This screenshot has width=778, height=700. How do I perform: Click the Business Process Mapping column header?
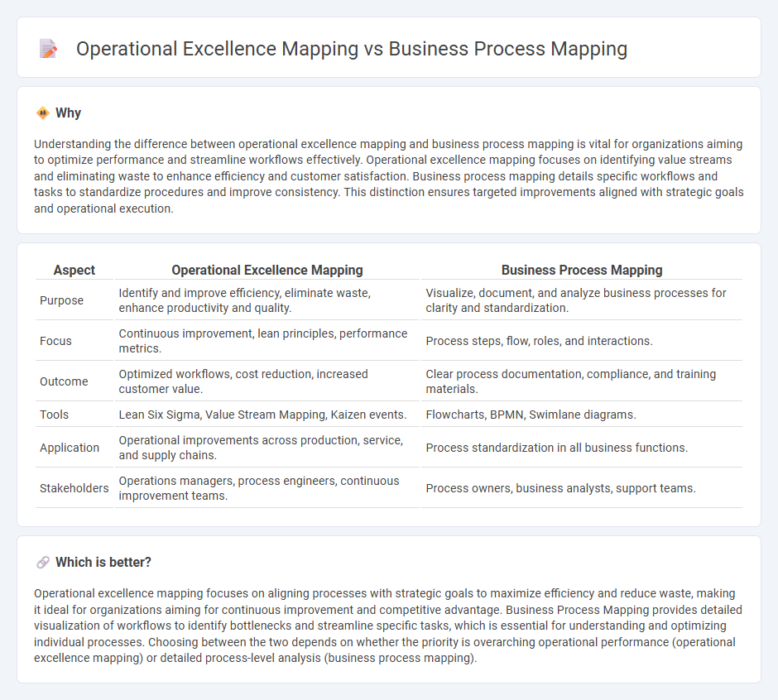click(x=582, y=270)
